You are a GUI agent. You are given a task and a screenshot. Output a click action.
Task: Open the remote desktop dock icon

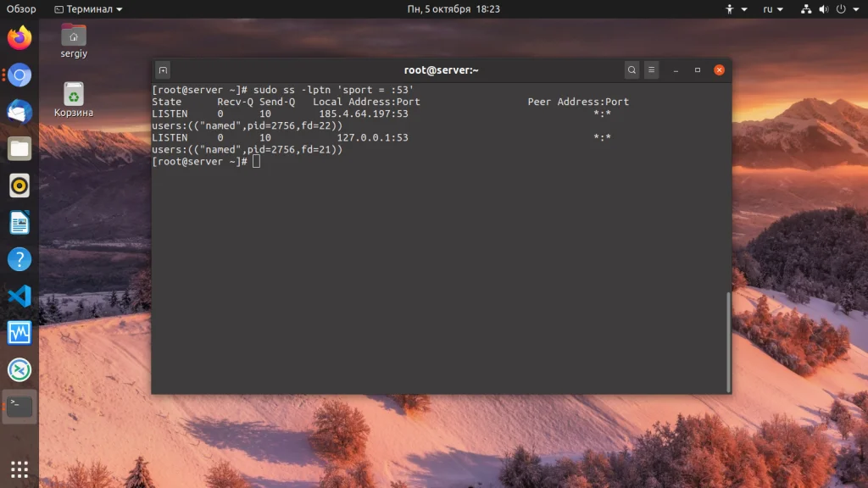[19, 369]
